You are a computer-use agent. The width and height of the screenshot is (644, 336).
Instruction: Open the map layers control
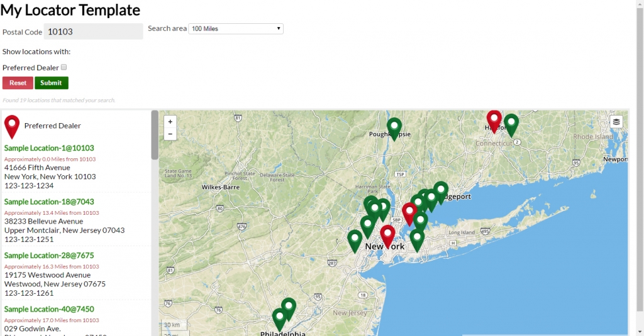click(x=616, y=122)
